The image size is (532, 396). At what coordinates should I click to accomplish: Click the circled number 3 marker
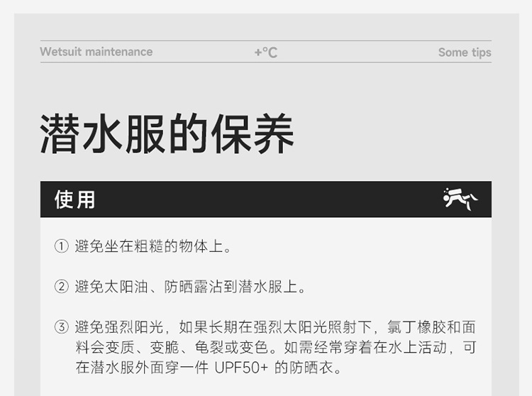coord(62,327)
